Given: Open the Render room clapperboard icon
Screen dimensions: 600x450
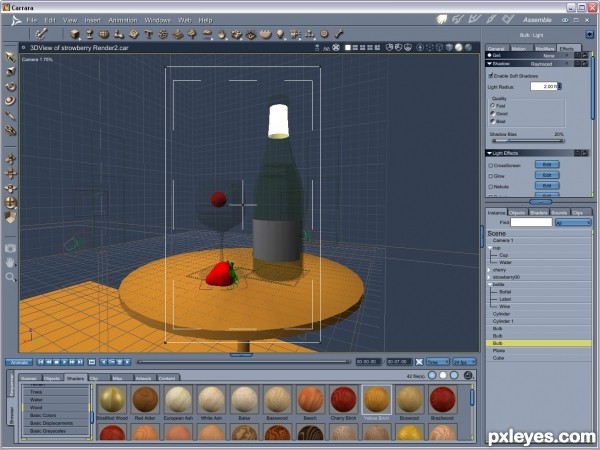Looking at the screenshot, I should pyautogui.click(x=508, y=19).
